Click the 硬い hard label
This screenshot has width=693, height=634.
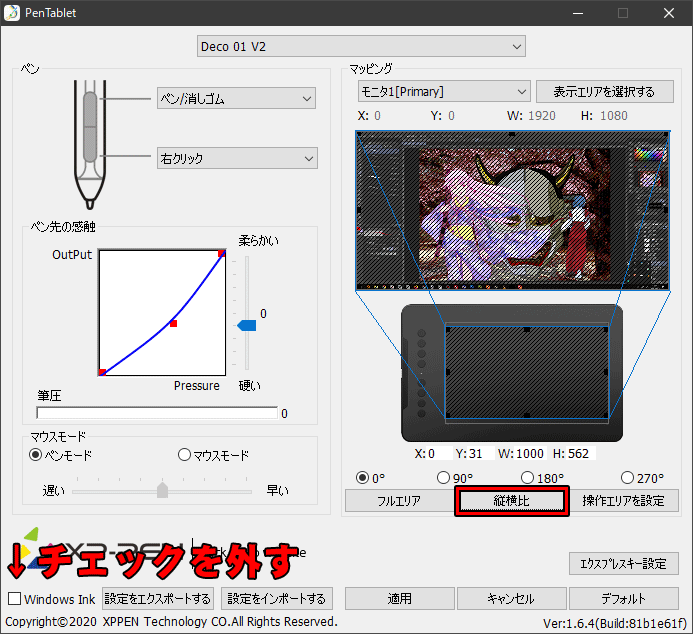pyautogui.click(x=250, y=385)
